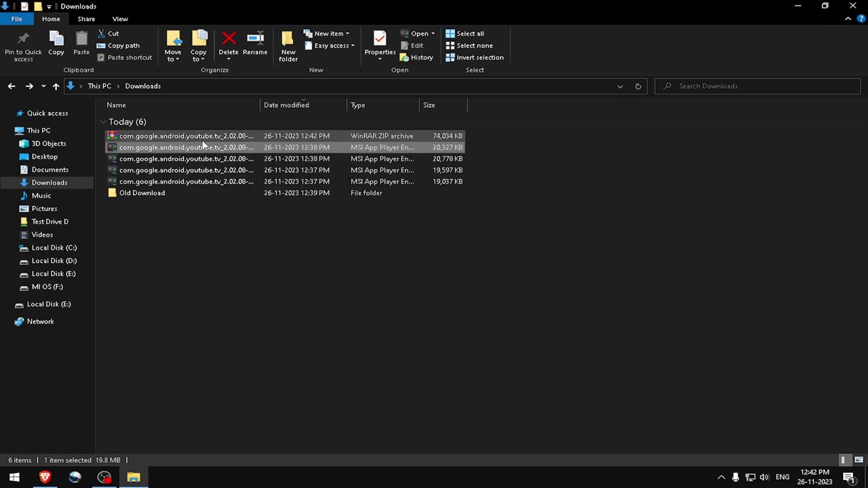Click Select all
Viewport: 868px width, 488px height.
click(465, 33)
